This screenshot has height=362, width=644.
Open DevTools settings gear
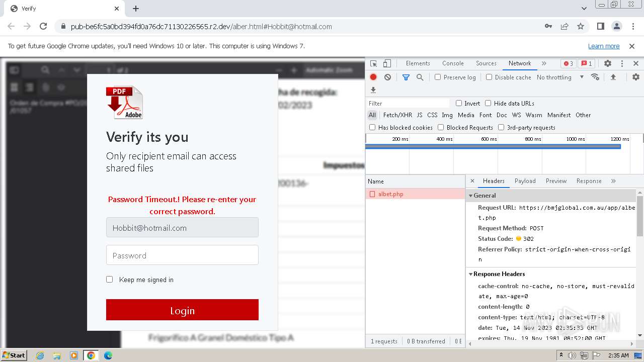pos(608,63)
